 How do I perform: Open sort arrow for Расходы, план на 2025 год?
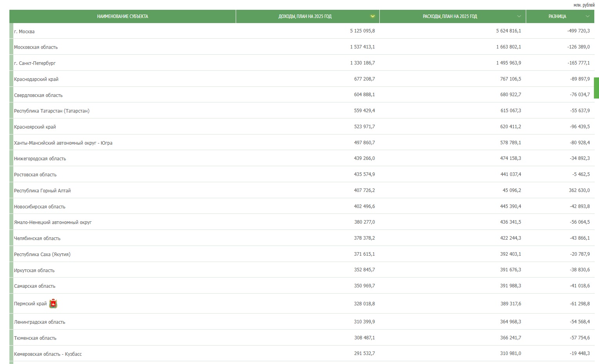(519, 16)
